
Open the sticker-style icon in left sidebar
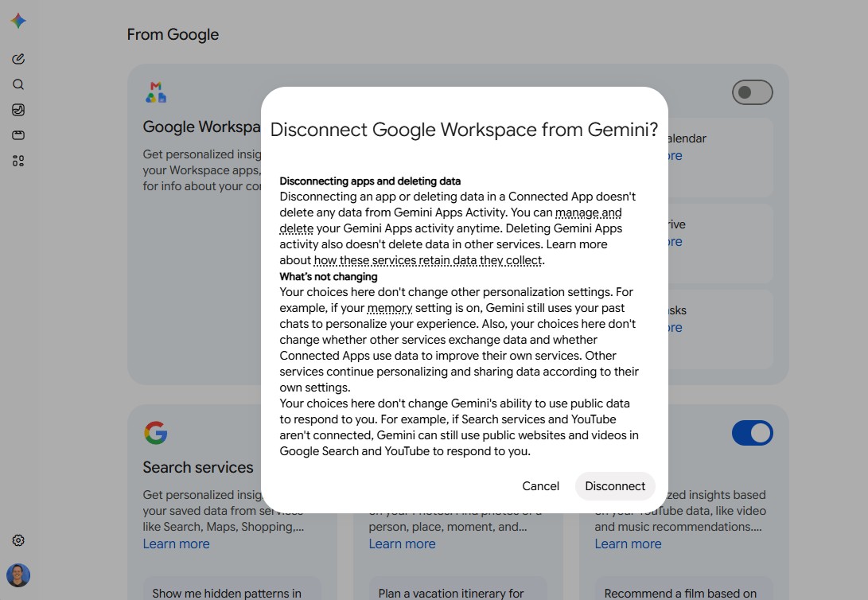click(x=18, y=110)
